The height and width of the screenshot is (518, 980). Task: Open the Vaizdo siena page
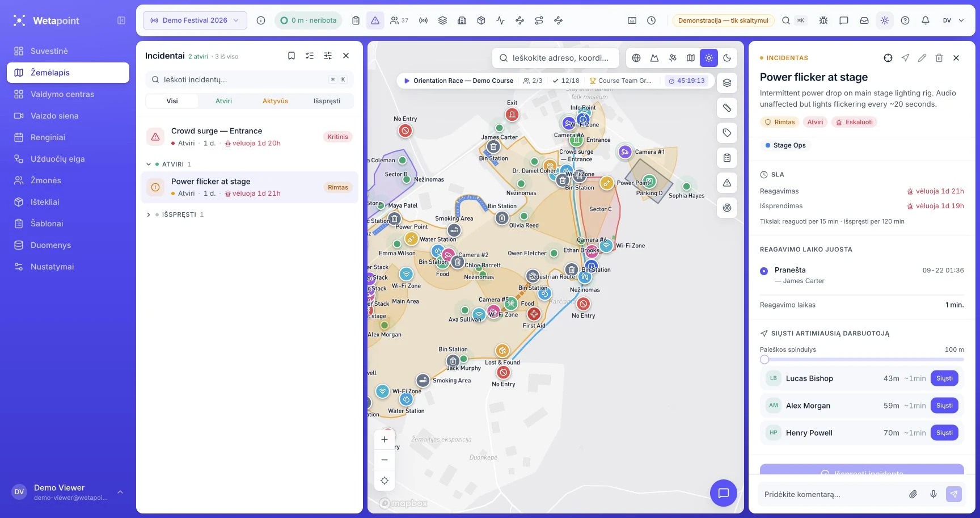[x=68, y=116]
